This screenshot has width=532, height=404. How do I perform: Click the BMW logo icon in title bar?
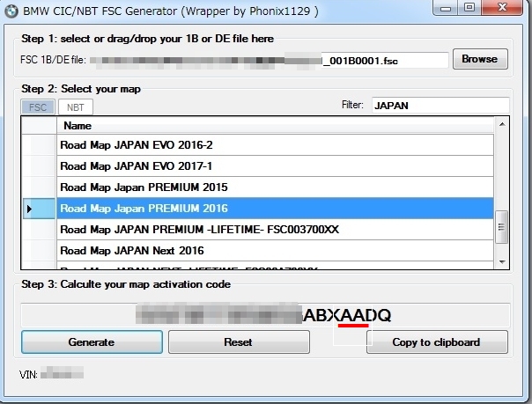tap(11, 11)
